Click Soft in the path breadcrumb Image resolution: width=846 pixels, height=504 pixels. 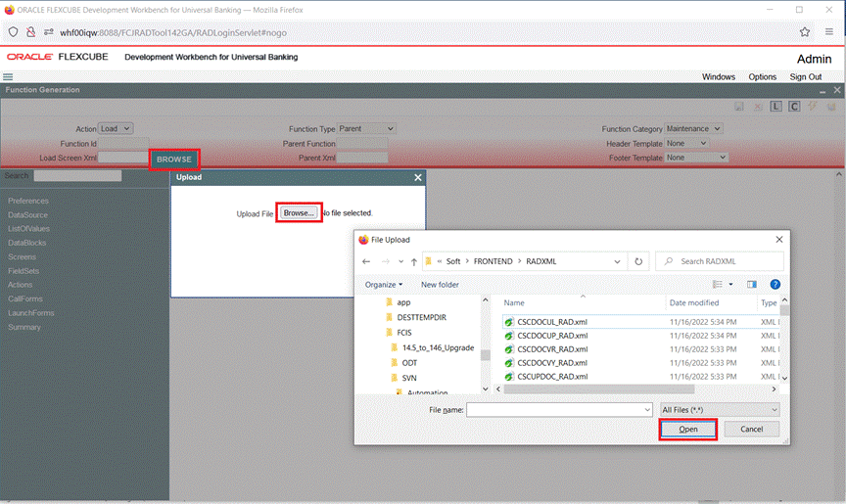pyautogui.click(x=453, y=261)
